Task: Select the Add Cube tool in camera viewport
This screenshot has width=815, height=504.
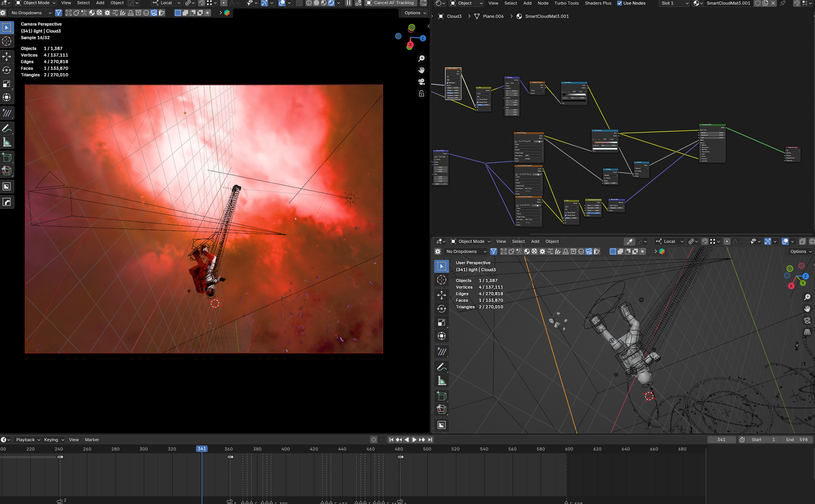Action: [x=7, y=157]
